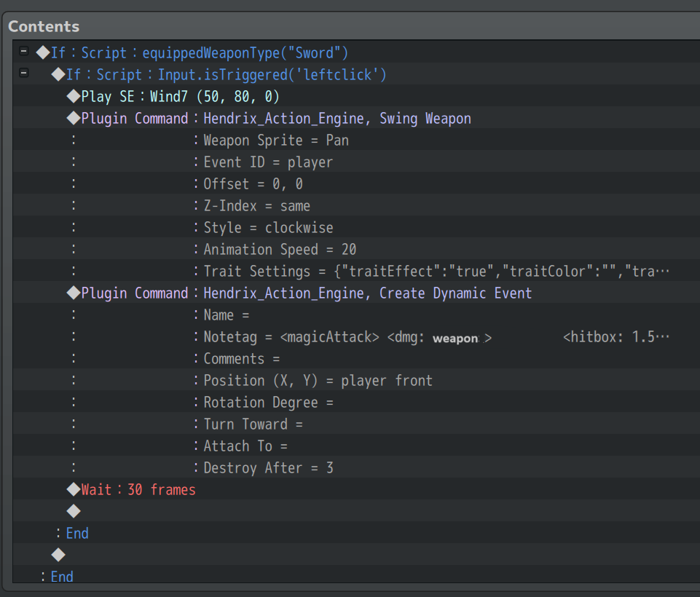Click the Event ID = player line
700x597 pixels.
356,162
